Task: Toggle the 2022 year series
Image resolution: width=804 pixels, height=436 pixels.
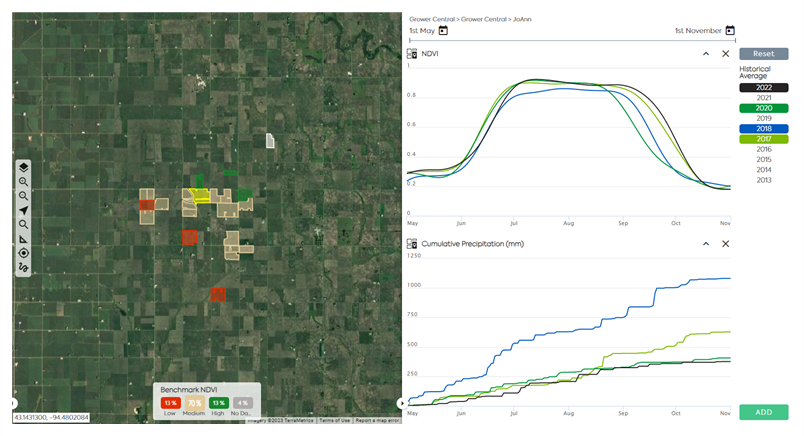Action: click(764, 88)
